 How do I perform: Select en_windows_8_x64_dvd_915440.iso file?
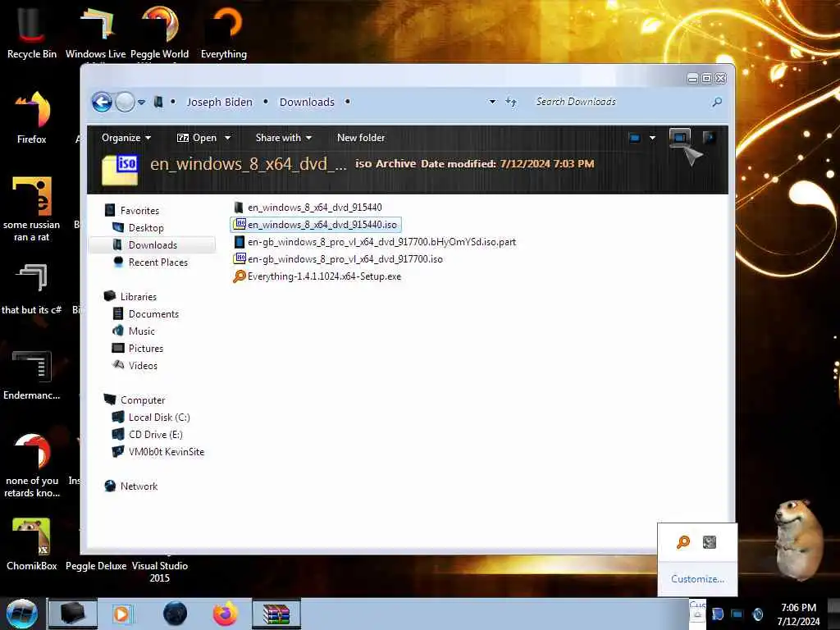click(x=316, y=225)
